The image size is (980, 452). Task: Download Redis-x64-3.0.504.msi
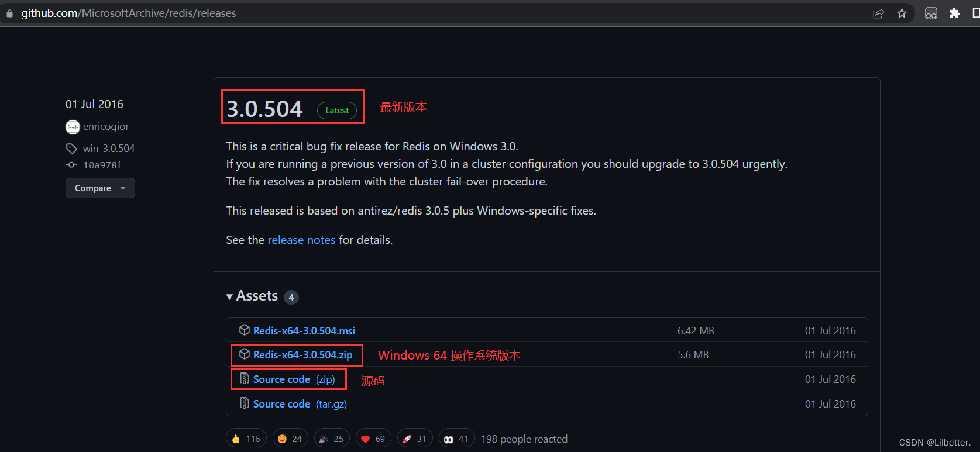tap(304, 330)
